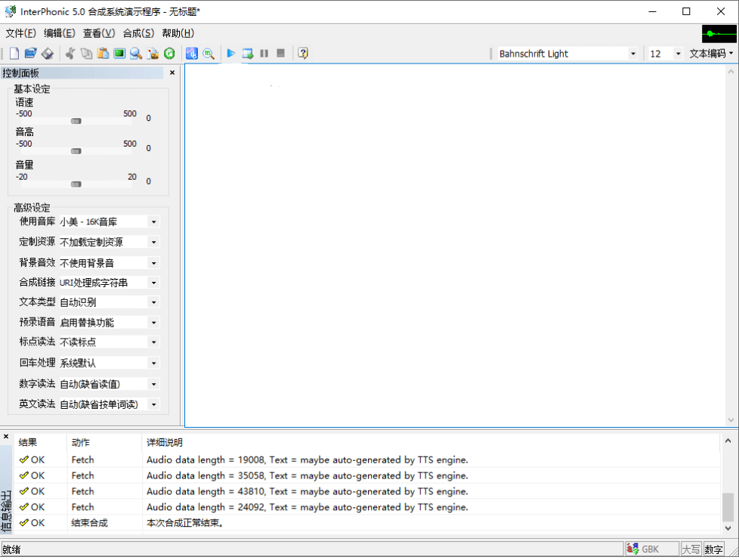Viewport: 739px width, 560px height.
Task: Pause the synthesis playback
Action: pyautogui.click(x=264, y=54)
